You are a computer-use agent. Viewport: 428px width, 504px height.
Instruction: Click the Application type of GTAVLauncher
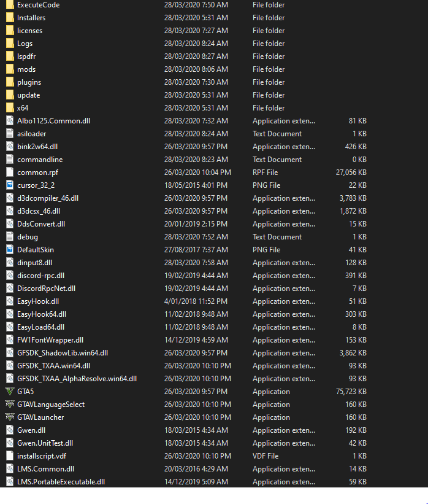[x=271, y=417]
